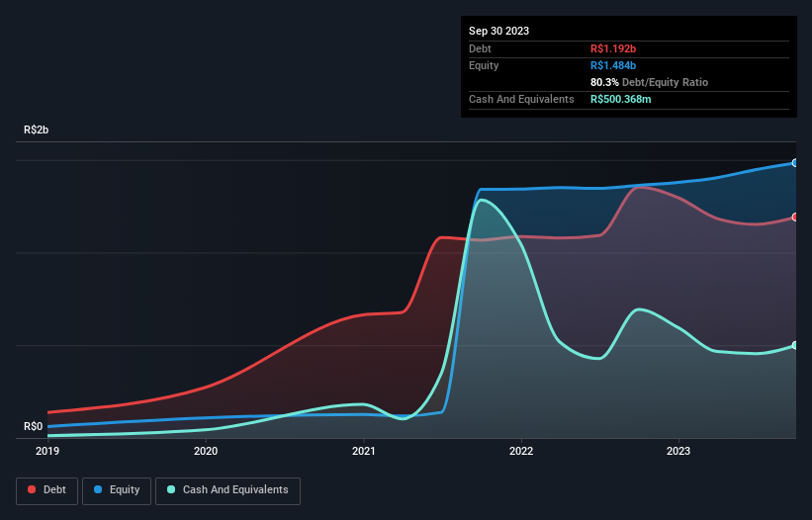The image size is (812, 520).
Task: Click the cash value R$500.368m
Action: (x=620, y=99)
